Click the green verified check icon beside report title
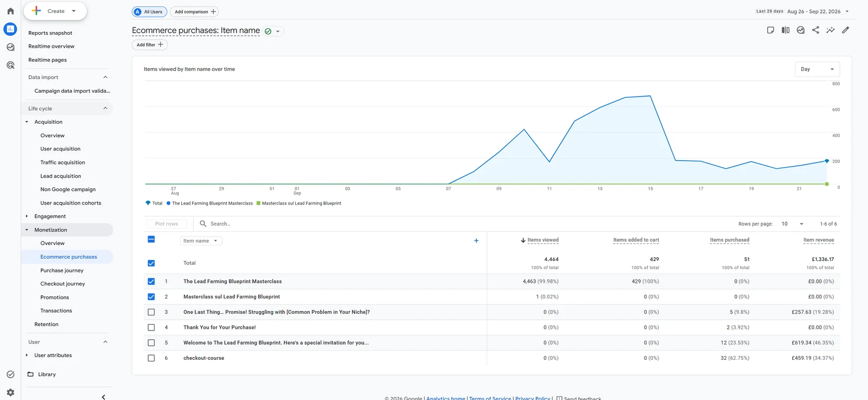 click(x=268, y=31)
